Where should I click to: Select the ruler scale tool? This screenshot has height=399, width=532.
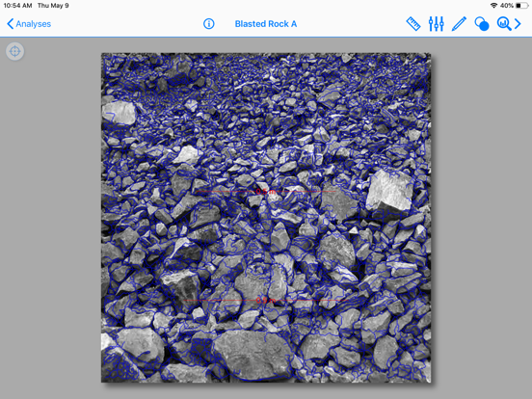(x=413, y=24)
